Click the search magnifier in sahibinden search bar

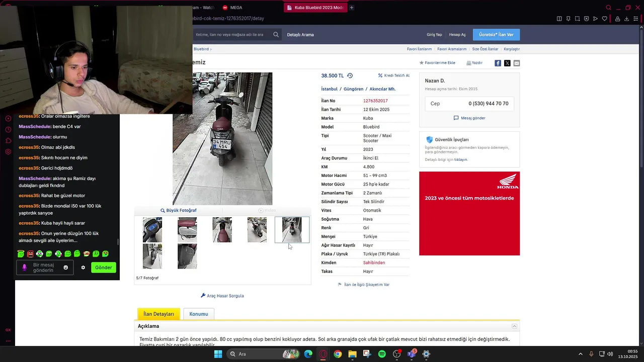click(276, 35)
